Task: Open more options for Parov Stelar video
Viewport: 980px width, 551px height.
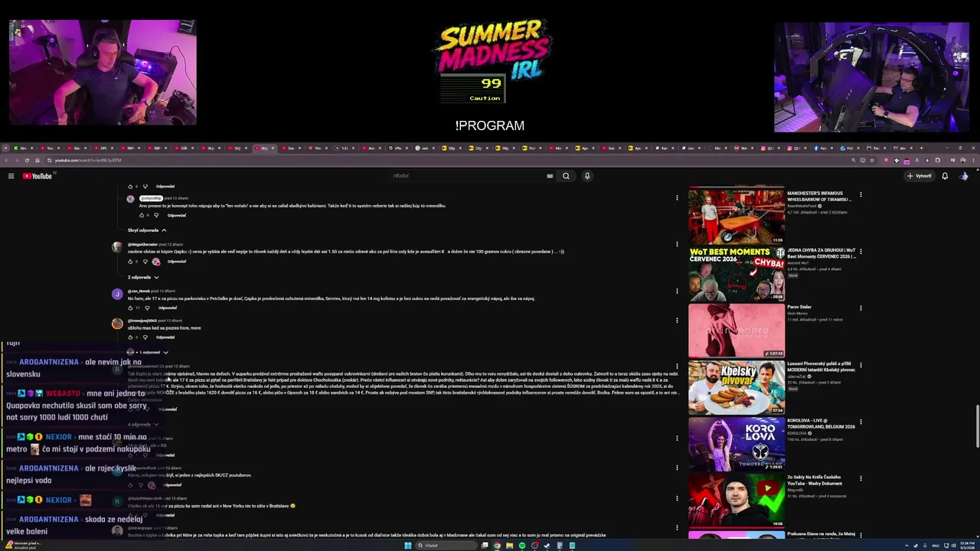Action: tap(861, 308)
